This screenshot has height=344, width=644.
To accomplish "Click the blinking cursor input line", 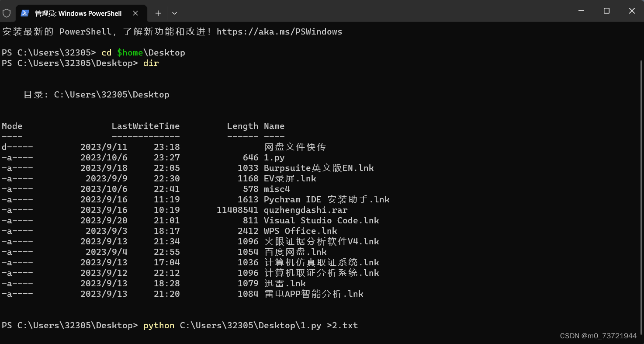I will click(3, 336).
